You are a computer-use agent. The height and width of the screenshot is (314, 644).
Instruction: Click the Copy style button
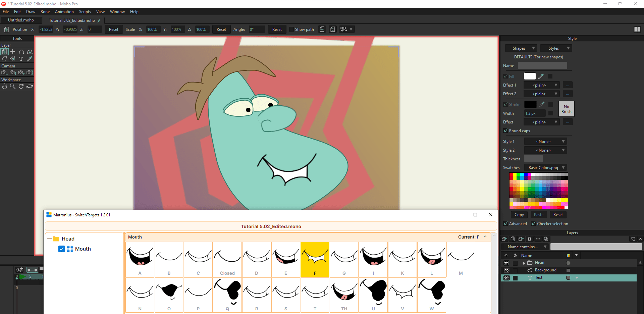pyautogui.click(x=519, y=215)
